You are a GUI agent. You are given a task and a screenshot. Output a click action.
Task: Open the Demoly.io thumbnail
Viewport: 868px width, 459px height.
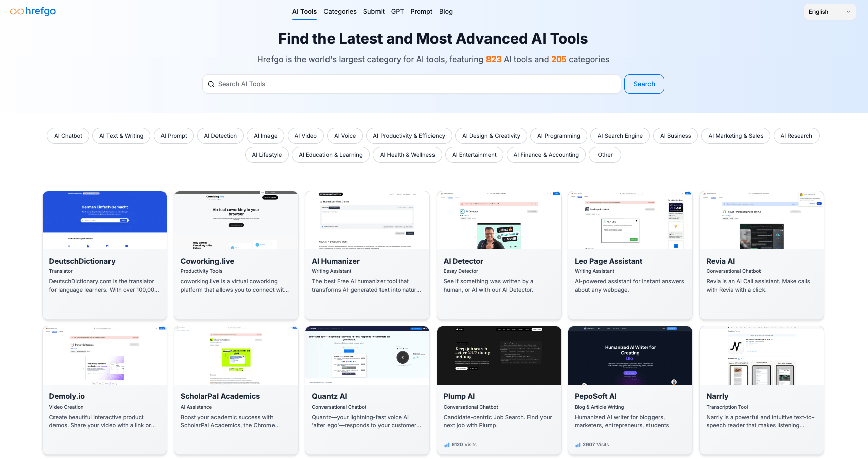click(x=104, y=356)
